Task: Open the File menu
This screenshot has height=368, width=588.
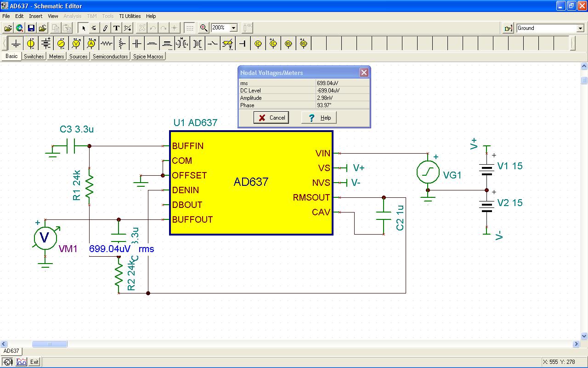Action: coord(6,16)
